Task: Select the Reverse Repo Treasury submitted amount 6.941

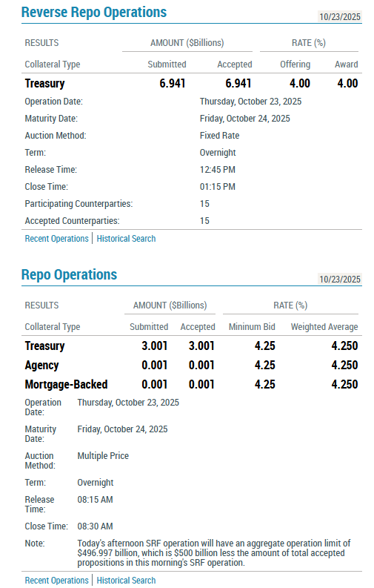Action: click(x=173, y=83)
